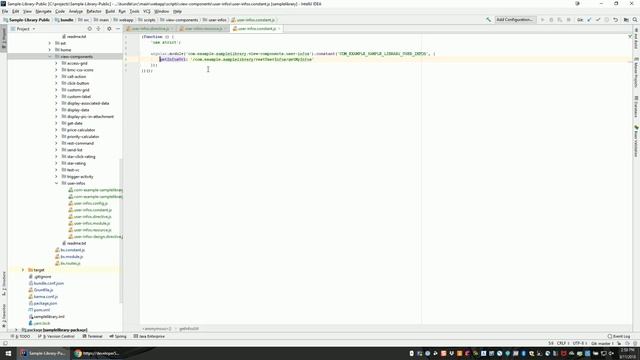Click the taskbar clock
The width and height of the screenshot is (640, 360).
(x=627, y=353)
